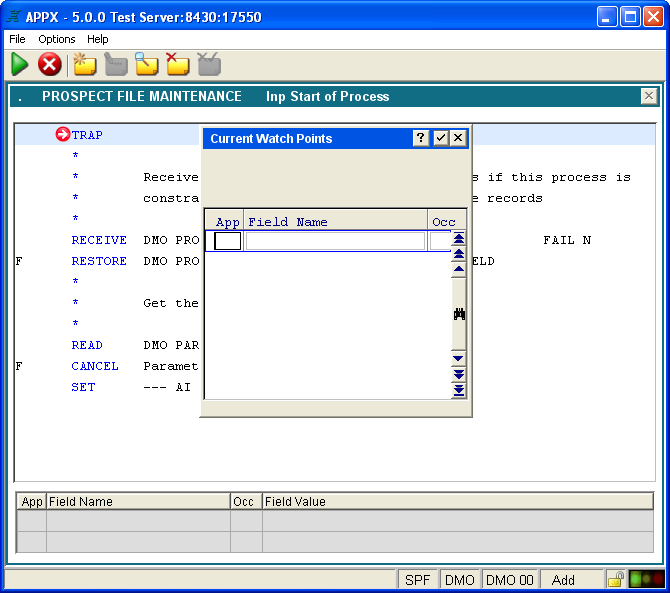Click the red Cancel X toolbar icon
The width and height of the screenshot is (670, 593).
[50, 65]
